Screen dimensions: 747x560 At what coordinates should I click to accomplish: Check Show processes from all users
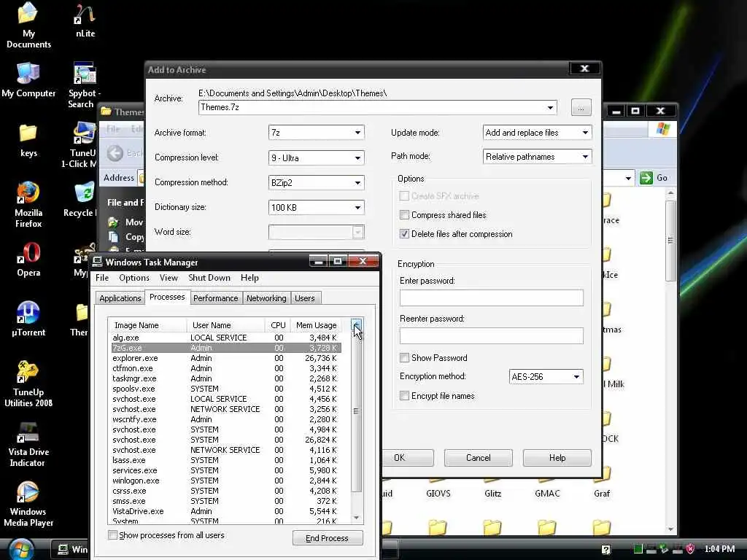click(x=112, y=535)
